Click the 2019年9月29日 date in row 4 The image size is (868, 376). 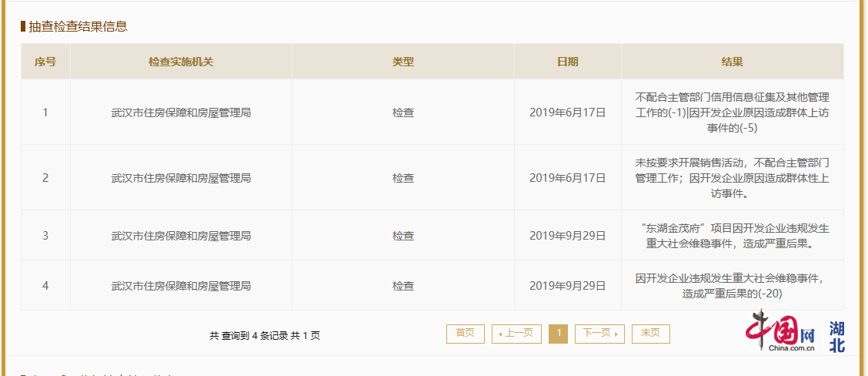[x=567, y=286]
